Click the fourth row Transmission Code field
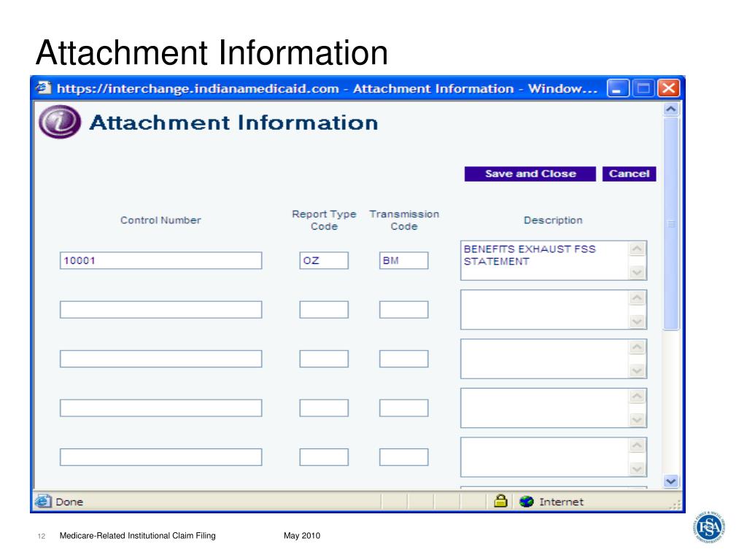747x560 pixels. (404, 408)
